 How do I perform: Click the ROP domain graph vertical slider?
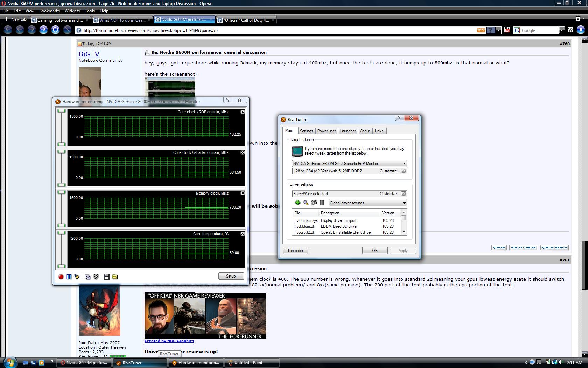point(62,128)
